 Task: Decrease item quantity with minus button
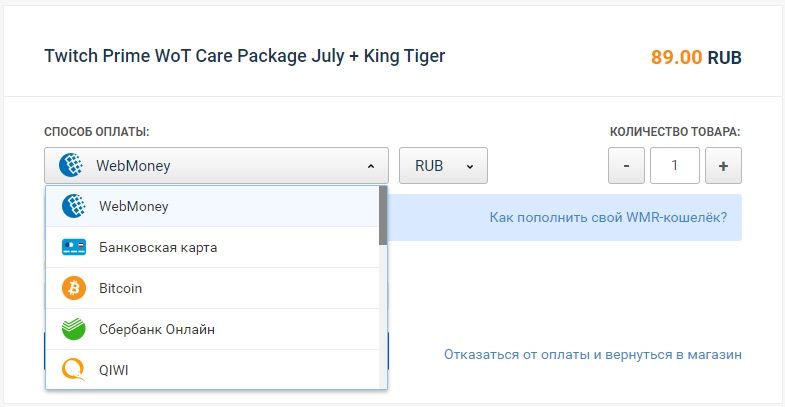(626, 166)
